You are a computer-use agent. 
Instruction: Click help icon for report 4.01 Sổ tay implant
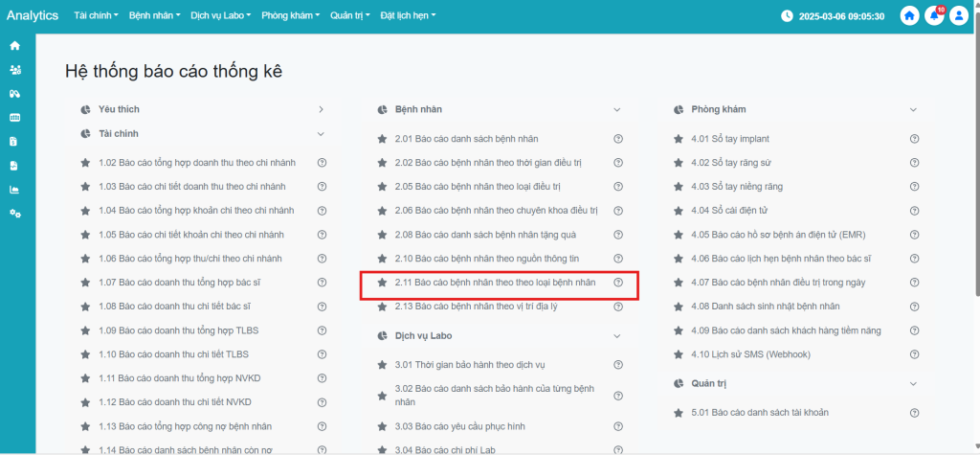[x=914, y=139]
